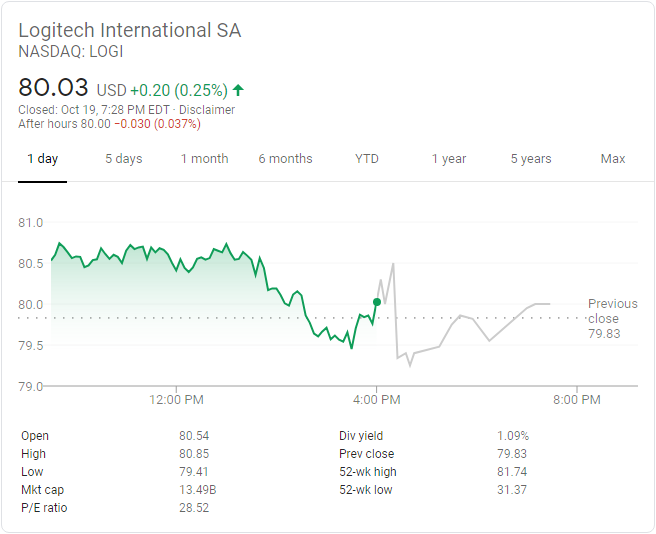Click the 8:00 PM axis label
Screen dimensions: 656x534
tap(577, 400)
